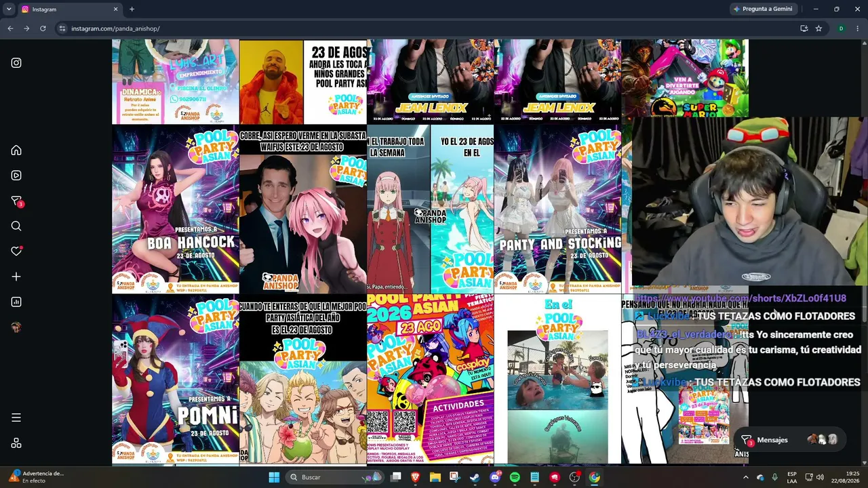Create a new post with plus icon
This screenshot has width=868, height=488.
pyautogui.click(x=16, y=277)
